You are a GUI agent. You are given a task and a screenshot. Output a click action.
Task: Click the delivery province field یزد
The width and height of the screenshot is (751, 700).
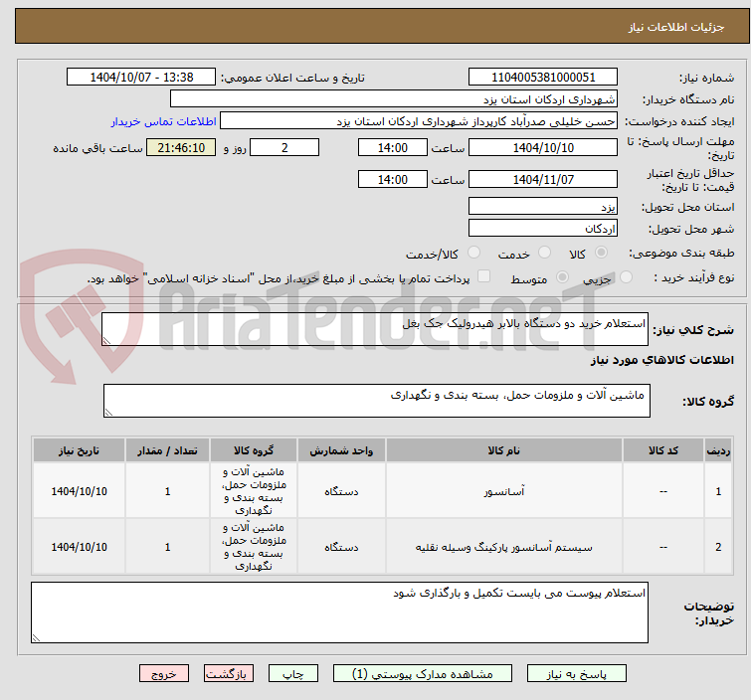[543, 207]
